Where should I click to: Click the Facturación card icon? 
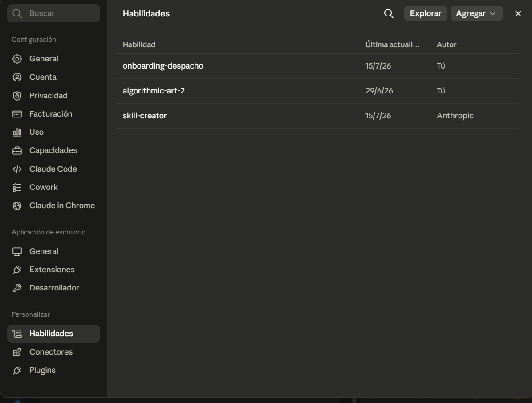tap(17, 114)
